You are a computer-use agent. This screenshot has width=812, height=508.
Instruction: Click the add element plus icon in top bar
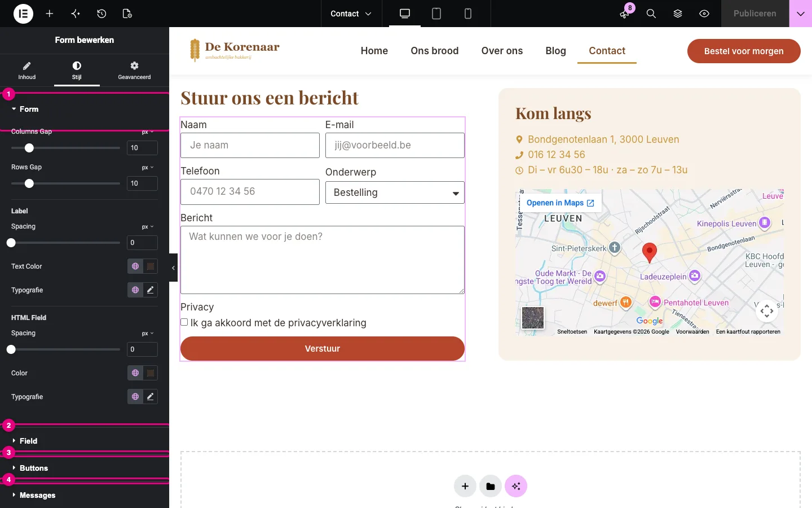tap(50, 14)
